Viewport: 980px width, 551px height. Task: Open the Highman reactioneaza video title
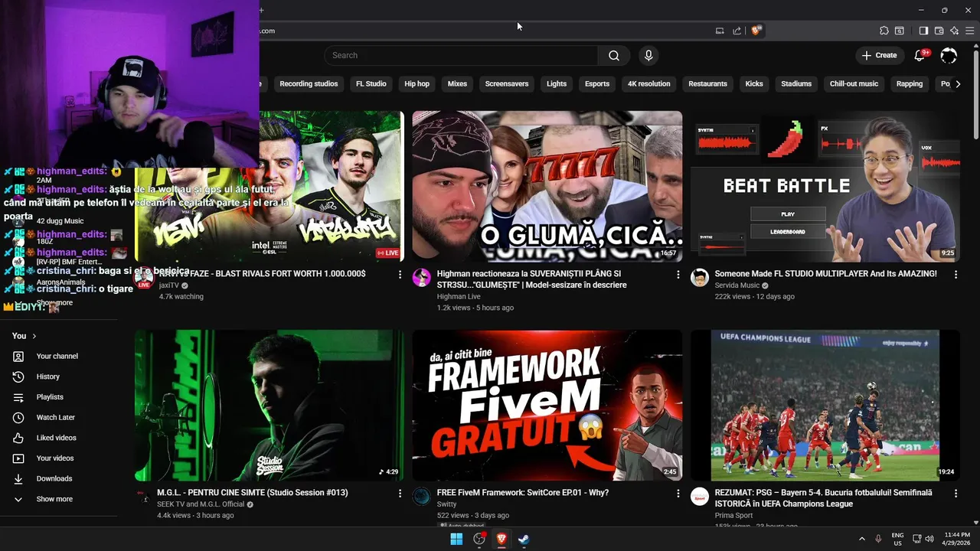531,279
